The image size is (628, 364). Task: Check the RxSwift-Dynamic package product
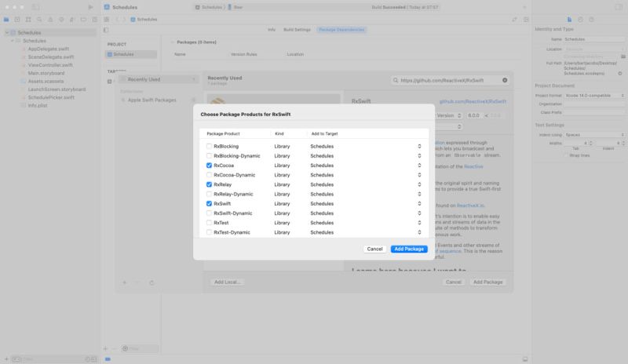[x=209, y=213]
